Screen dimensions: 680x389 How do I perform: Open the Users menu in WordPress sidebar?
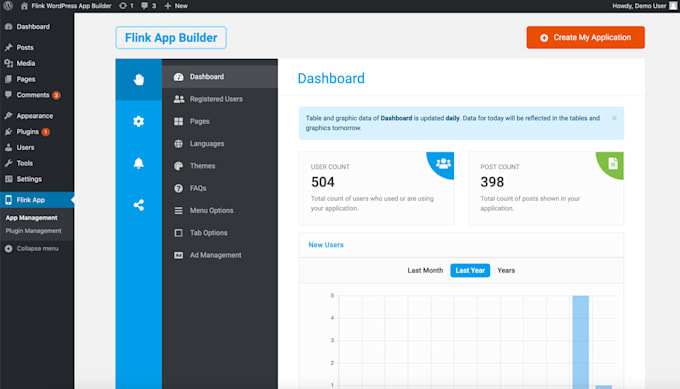(37, 147)
